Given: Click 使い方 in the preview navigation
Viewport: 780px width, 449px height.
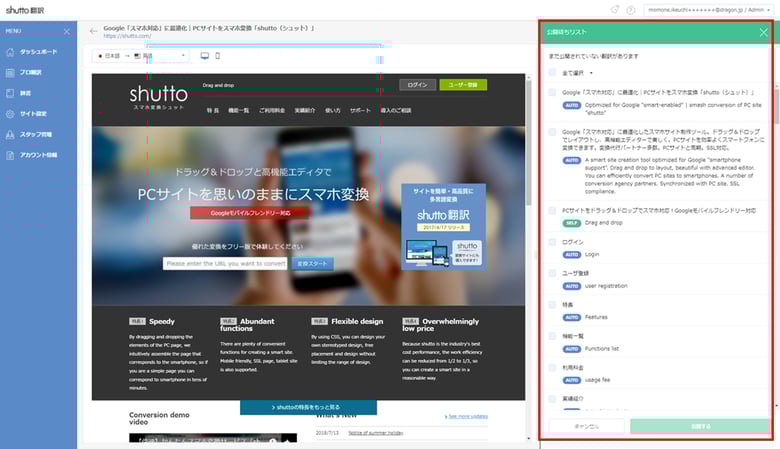Looking at the screenshot, I should [333, 110].
